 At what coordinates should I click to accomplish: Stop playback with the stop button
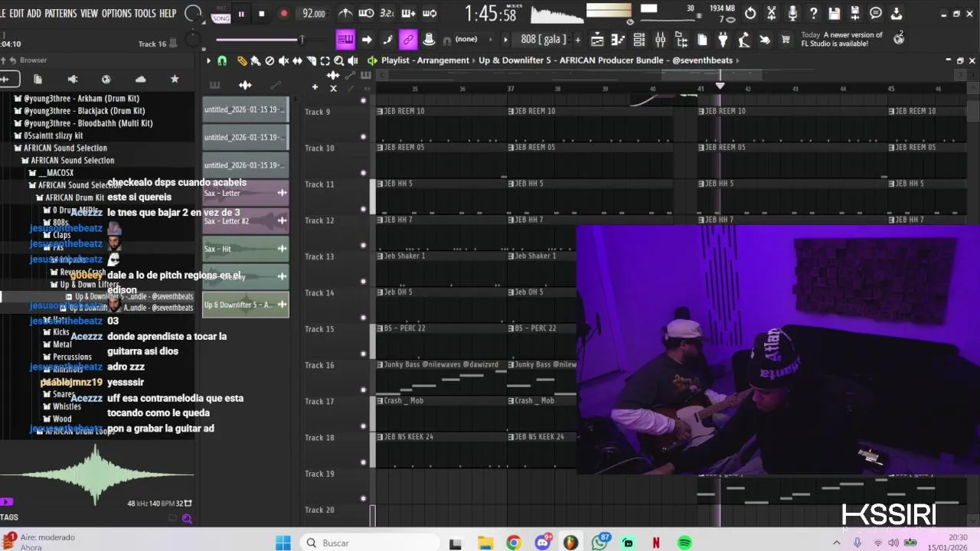262,14
